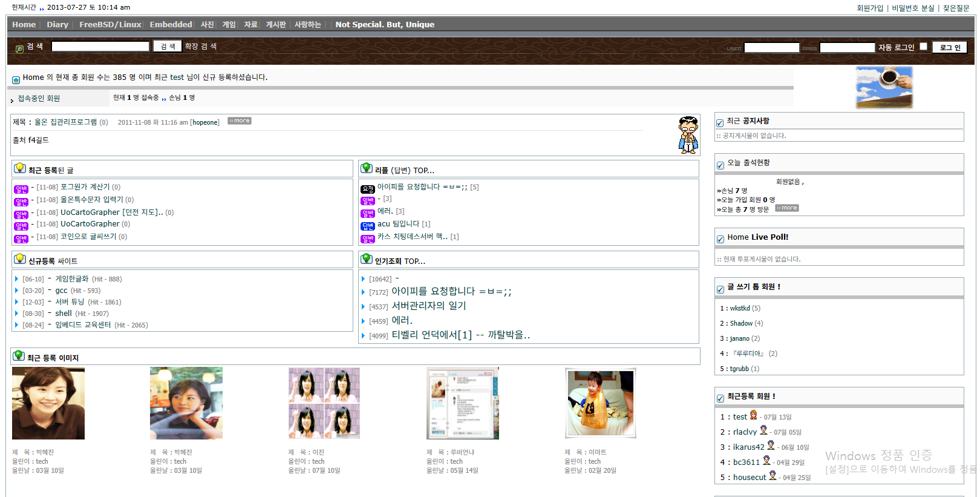Click the blue 답변 badge icon
Viewport: 980px width, 497px height.
coord(368,226)
